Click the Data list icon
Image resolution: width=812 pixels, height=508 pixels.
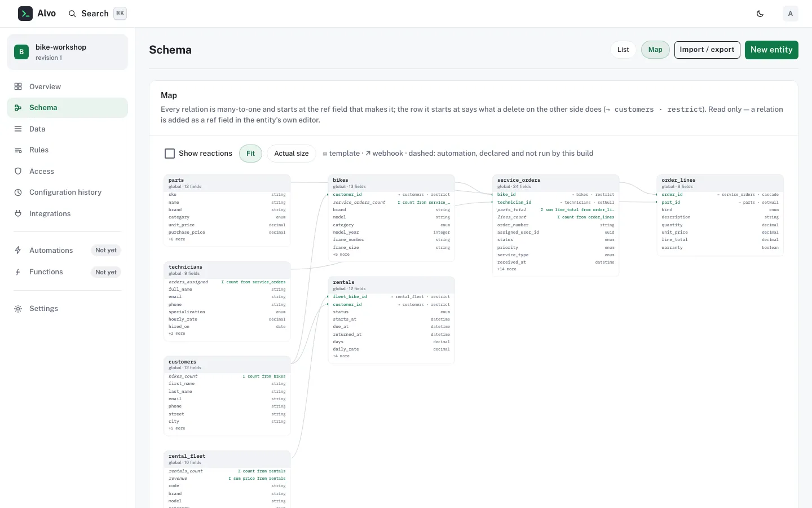(18, 129)
